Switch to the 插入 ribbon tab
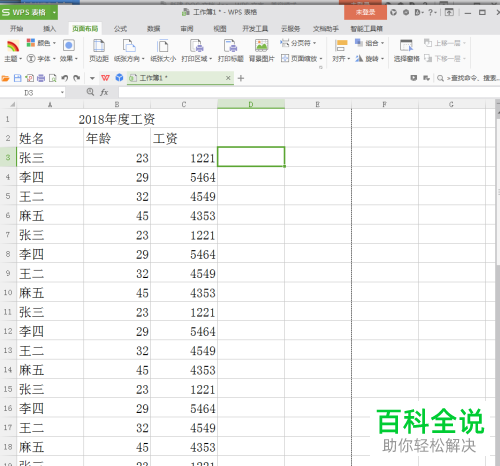The height and width of the screenshot is (466, 500). [49, 29]
